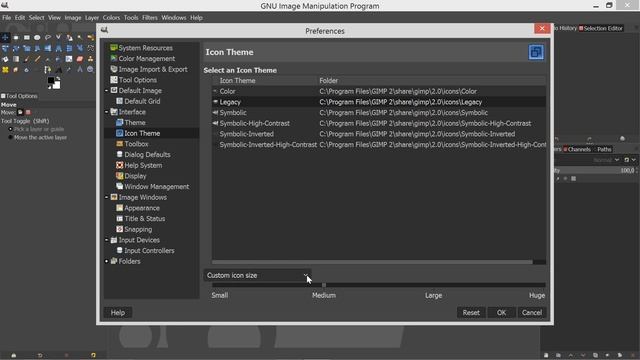The image size is (640, 360).
Task: Click reset tool options icon at bottom-left
Action: pyautogui.click(x=93, y=355)
